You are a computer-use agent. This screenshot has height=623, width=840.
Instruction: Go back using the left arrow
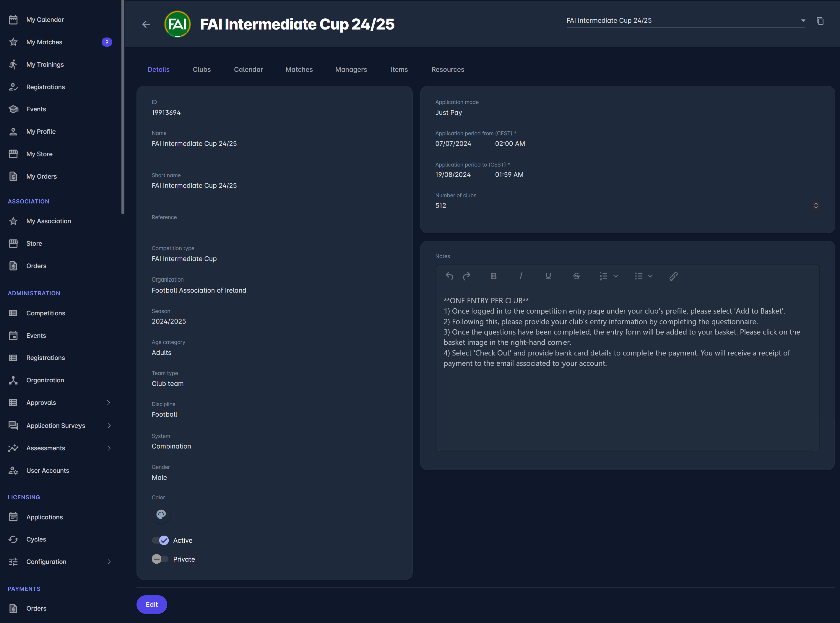146,25
